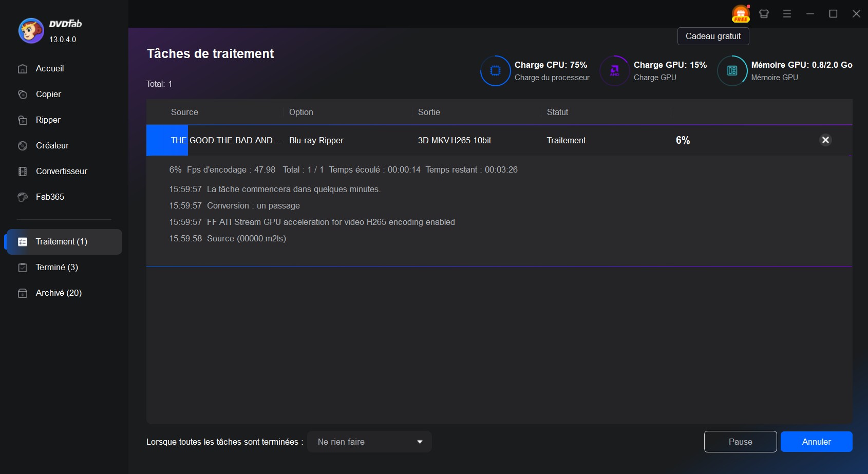The image size is (868, 474).
Task: Click the GPU memory gauge icon
Action: [732, 71]
